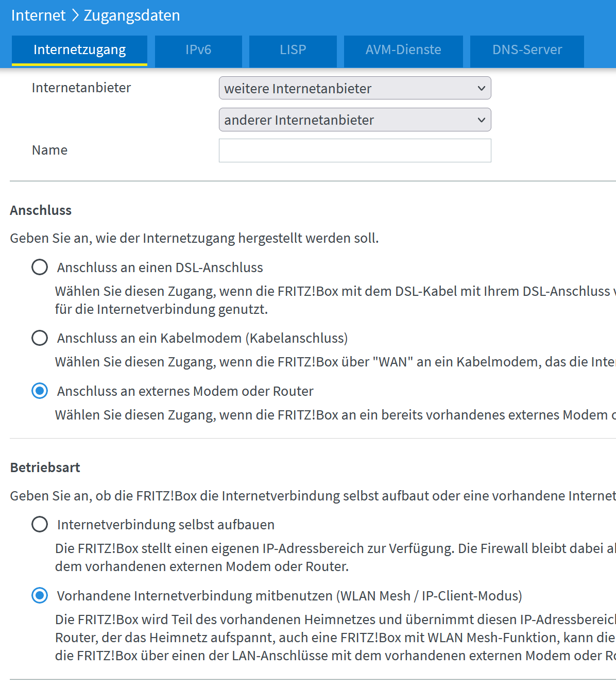This screenshot has width=616, height=686.
Task: Select the Internetzugang tab
Action: 79,50
